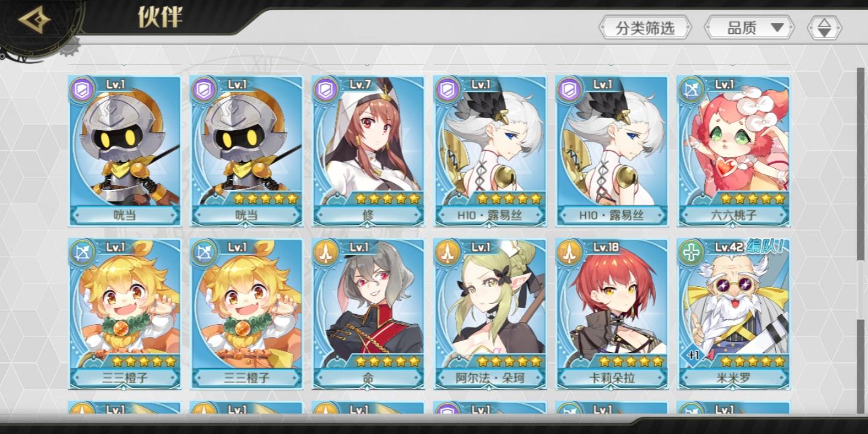Toggle ascending/descending sort order icon
The width and height of the screenshot is (868, 434).
(824, 28)
